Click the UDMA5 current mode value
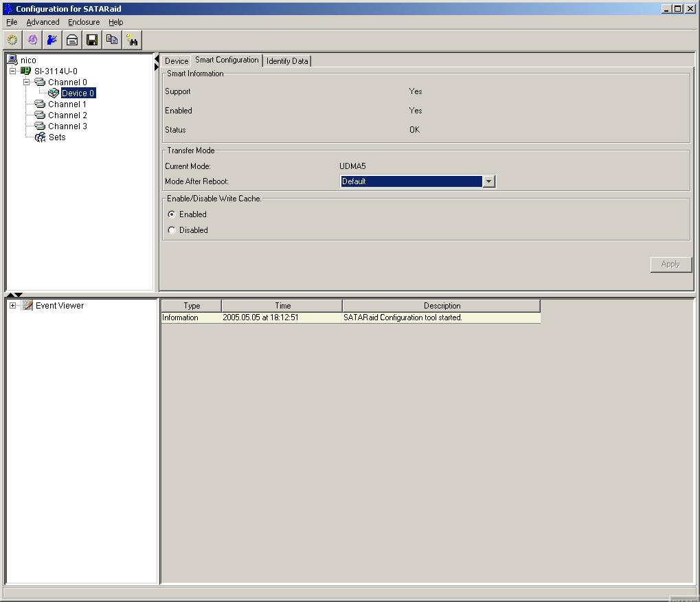Image resolution: width=700 pixels, height=602 pixels. click(x=352, y=166)
